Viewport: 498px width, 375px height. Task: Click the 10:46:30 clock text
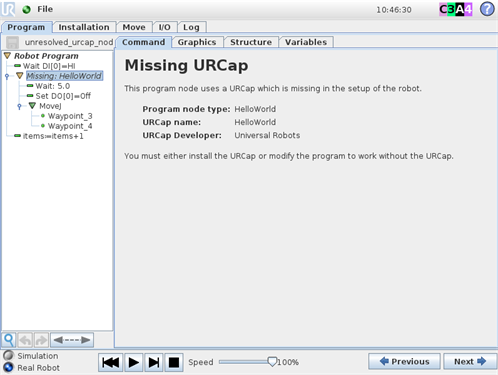pos(394,10)
